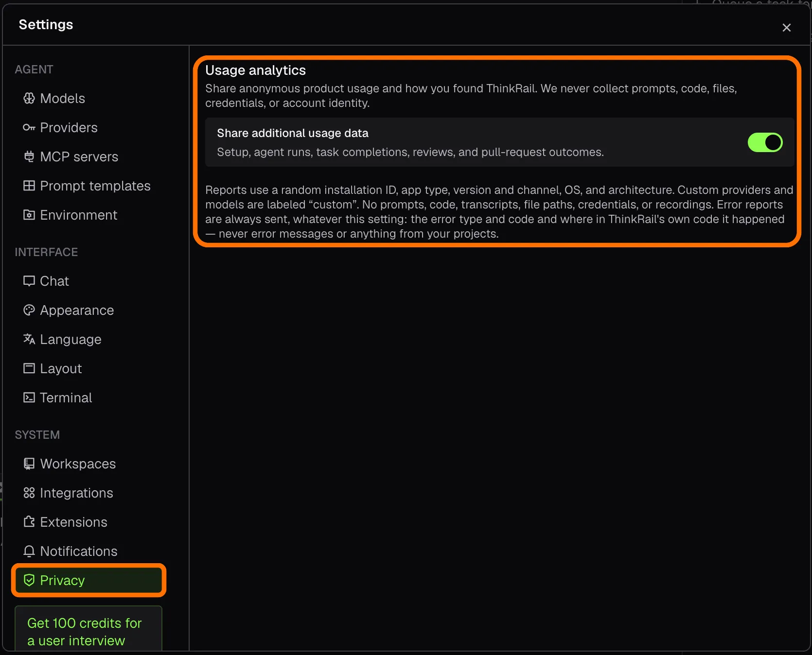Image resolution: width=812 pixels, height=655 pixels.
Task: Go to Providers settings
Action: [x=88, y=128]
